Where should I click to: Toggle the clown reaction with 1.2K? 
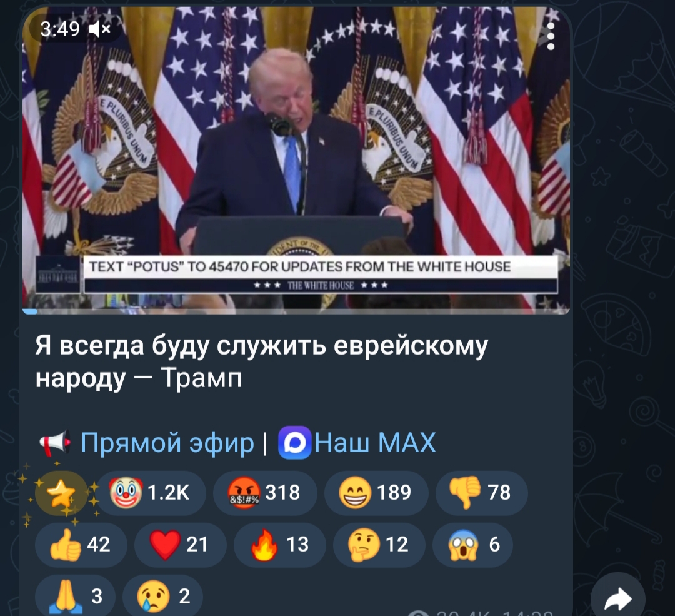pyautogui.click(x=151, y=493)
